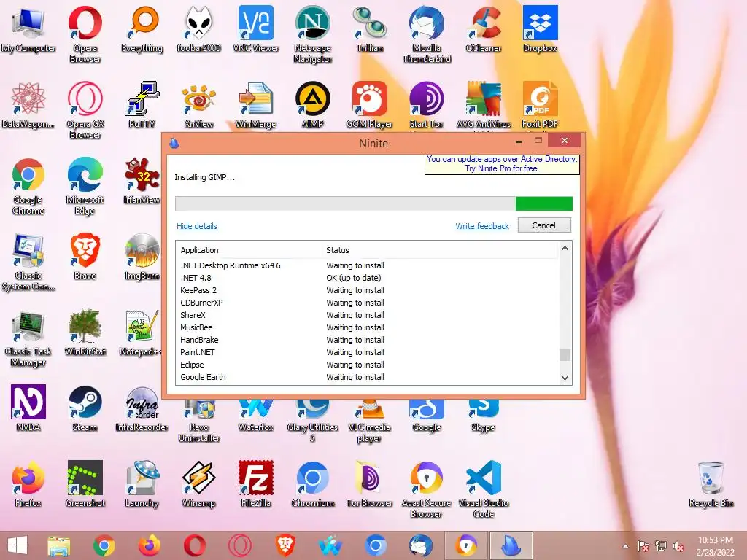Select the Greenshot desktop icon
747x560 pixels.
pos(85,484)
